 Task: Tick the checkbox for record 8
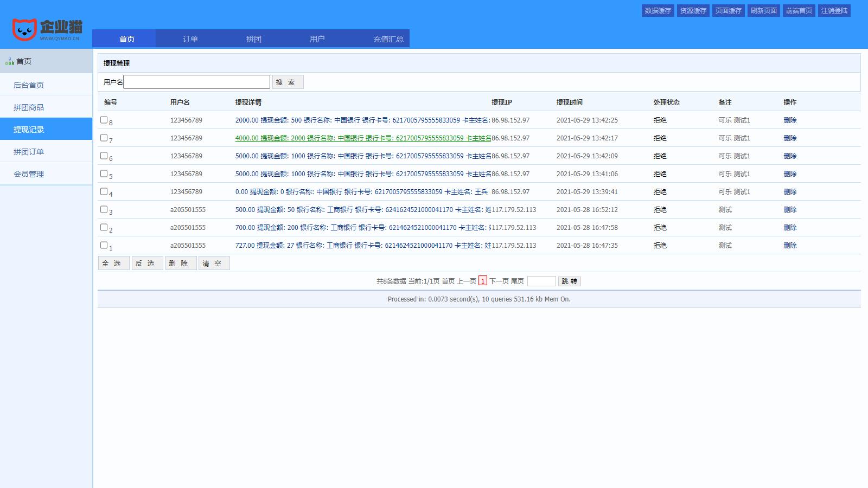coord(104,120)
